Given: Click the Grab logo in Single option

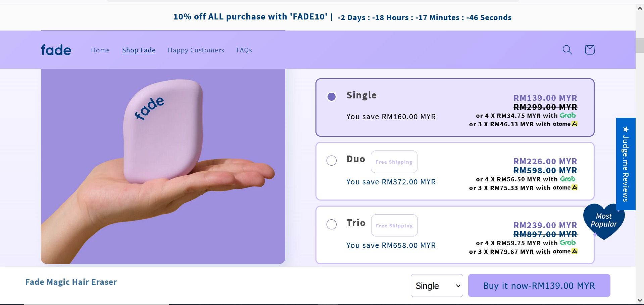Looking at the screenshot, I should point(568,116).
